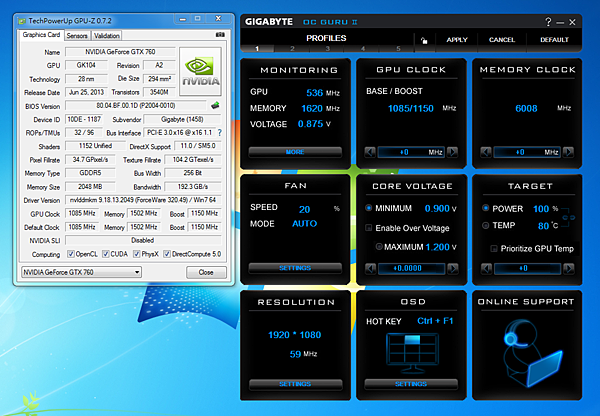Click the Name field showing GTX 760

[120, 52]
